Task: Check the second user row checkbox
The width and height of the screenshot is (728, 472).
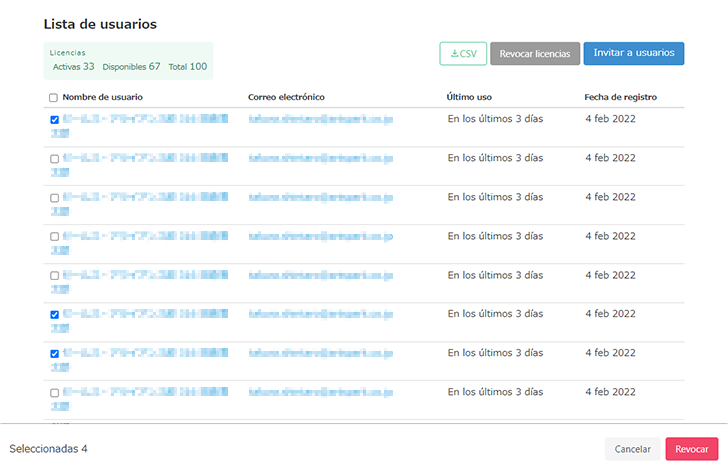Action: coord(54,159)
